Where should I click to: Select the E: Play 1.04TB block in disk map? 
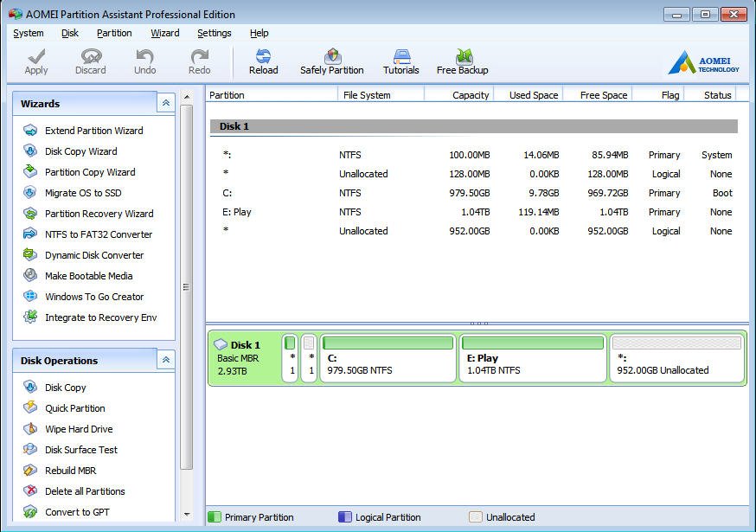click(533, 358)
